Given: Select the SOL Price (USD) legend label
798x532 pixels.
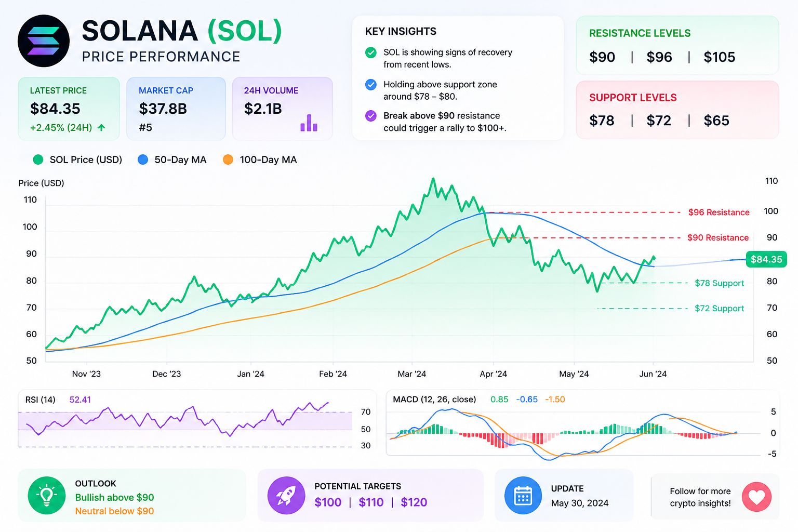Looking at the screenshot, I should (86, 160).
